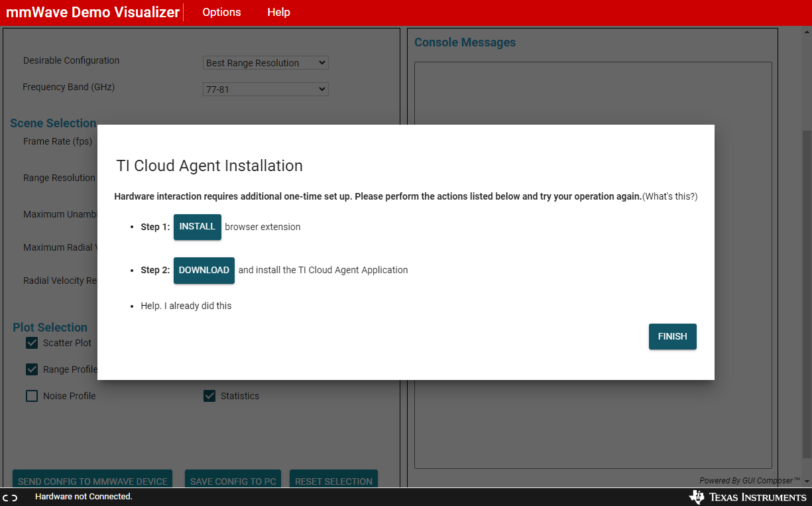This screenshot has width=812, height=506.
Task: Click the Plot Selection heading
Action: click(x=50, y=328)
